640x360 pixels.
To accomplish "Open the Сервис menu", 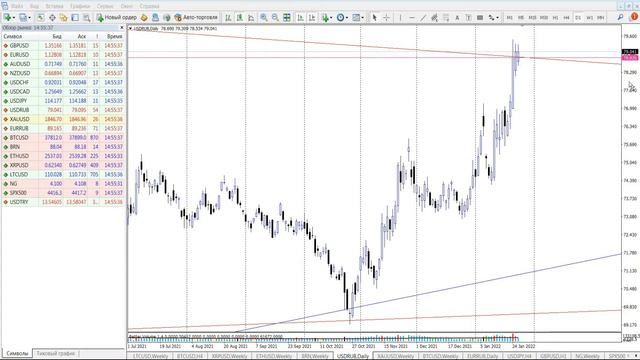I will pyautogui.click(x=105, y=6).
